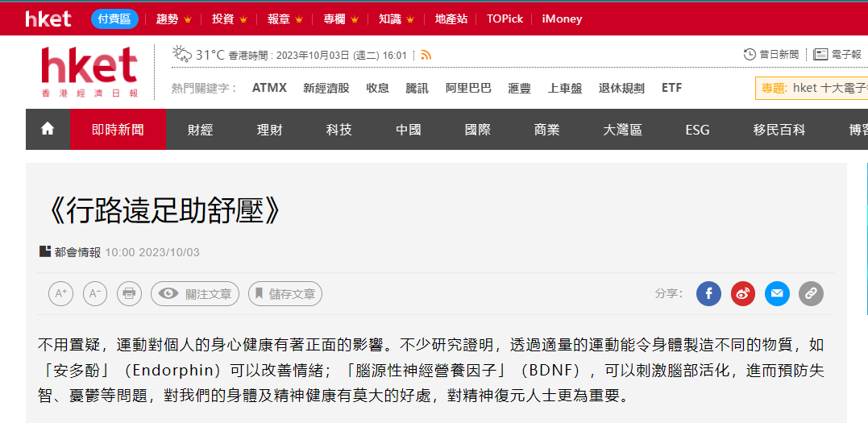Share article via email icon

(777, 294)
